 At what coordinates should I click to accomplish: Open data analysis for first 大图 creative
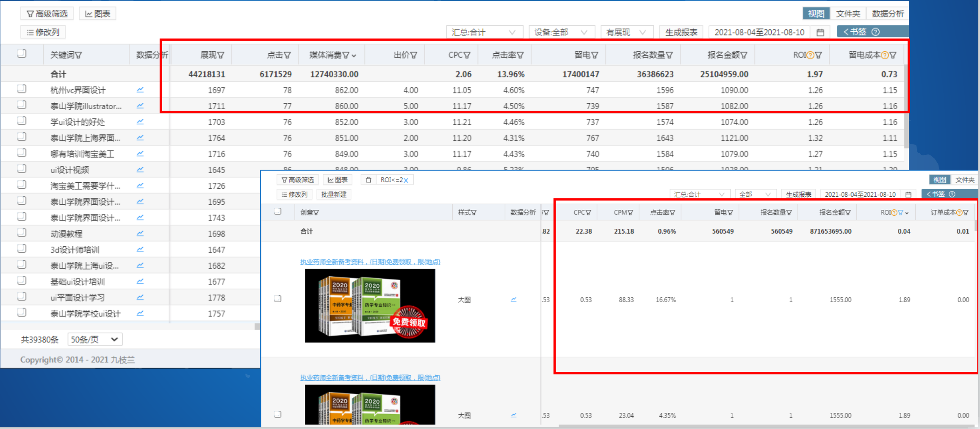point(514,300)
